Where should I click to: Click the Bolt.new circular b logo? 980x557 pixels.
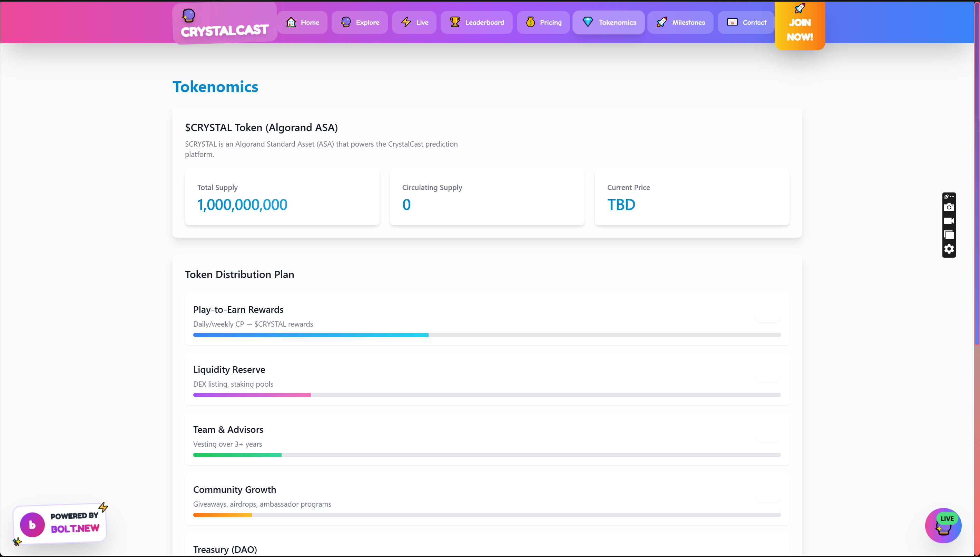pyautogui.click(x=32, y=525)
